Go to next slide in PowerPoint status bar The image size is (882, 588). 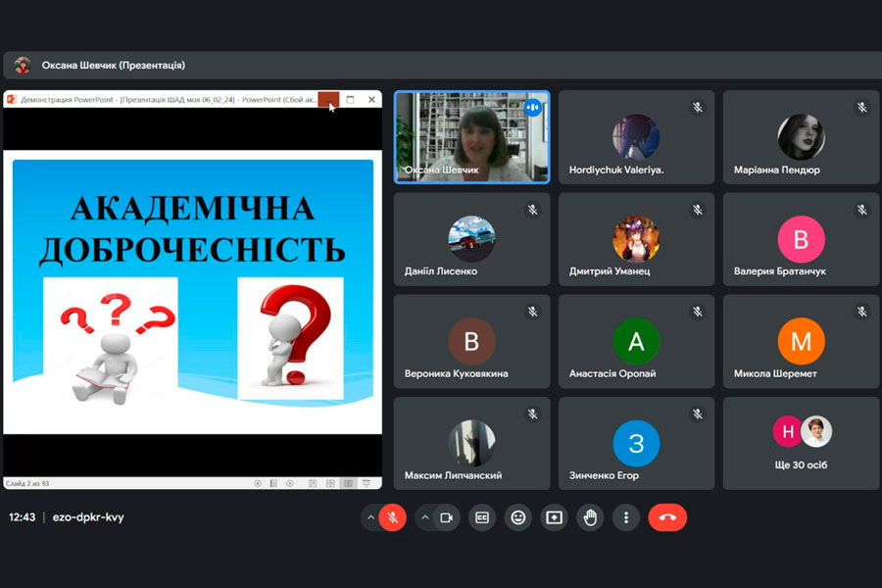coord(290,483)
